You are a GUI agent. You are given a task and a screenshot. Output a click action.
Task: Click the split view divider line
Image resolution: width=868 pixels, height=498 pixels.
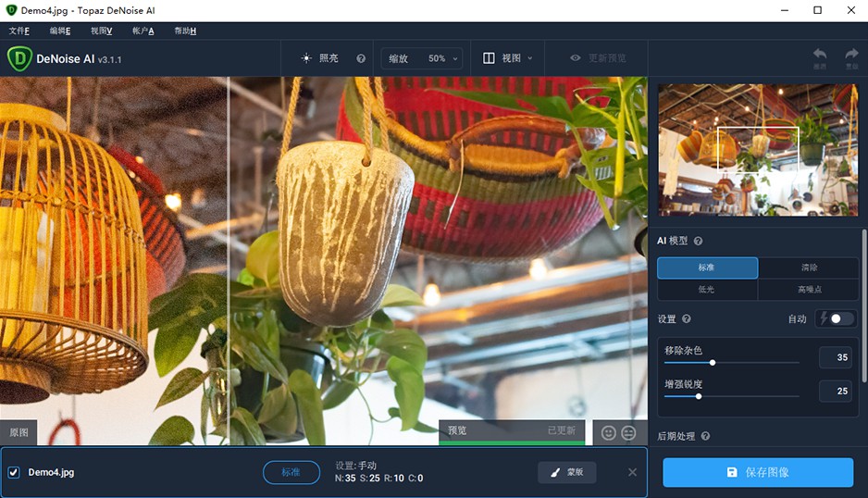(229, 260)
